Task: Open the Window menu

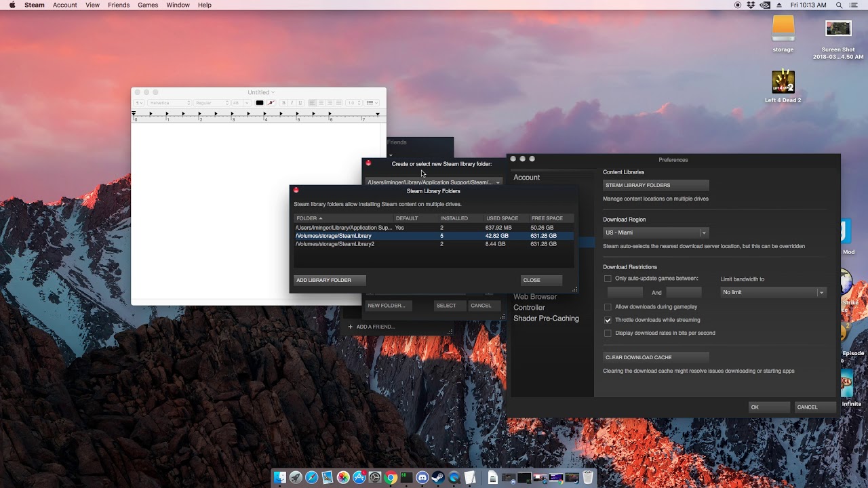Action: click(178, 5)
